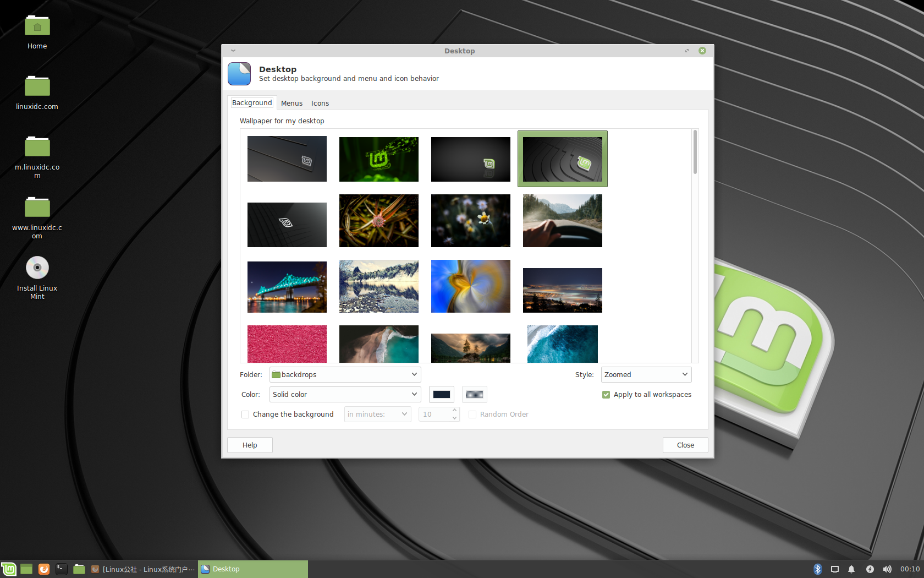Click the power manager tray icon
Screen dimensions: 924x578
click(870, 569)
